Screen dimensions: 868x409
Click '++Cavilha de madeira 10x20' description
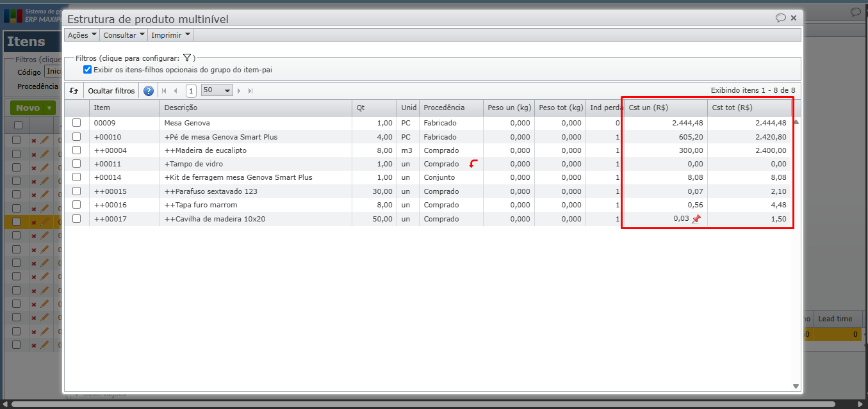(x=215, y=219)
